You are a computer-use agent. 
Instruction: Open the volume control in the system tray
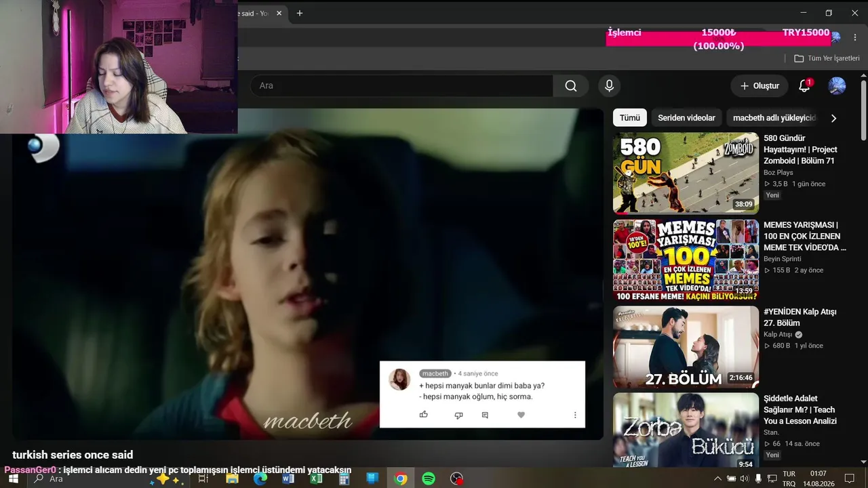pos(744,479)
